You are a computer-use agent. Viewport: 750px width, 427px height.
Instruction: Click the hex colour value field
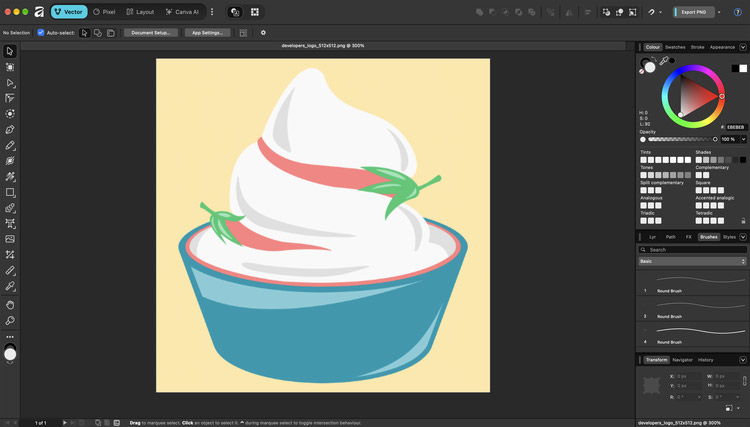pos(736,127)
